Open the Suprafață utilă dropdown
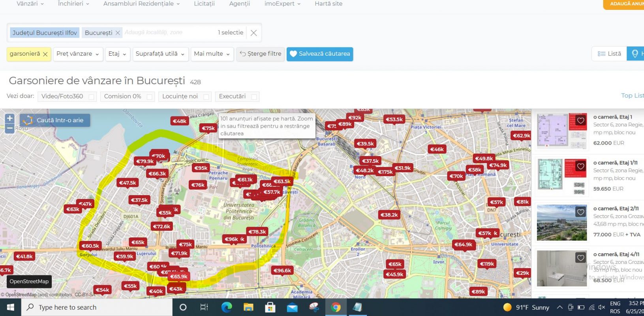The height and width of the screenshot is (316, 644). [160, 54]
